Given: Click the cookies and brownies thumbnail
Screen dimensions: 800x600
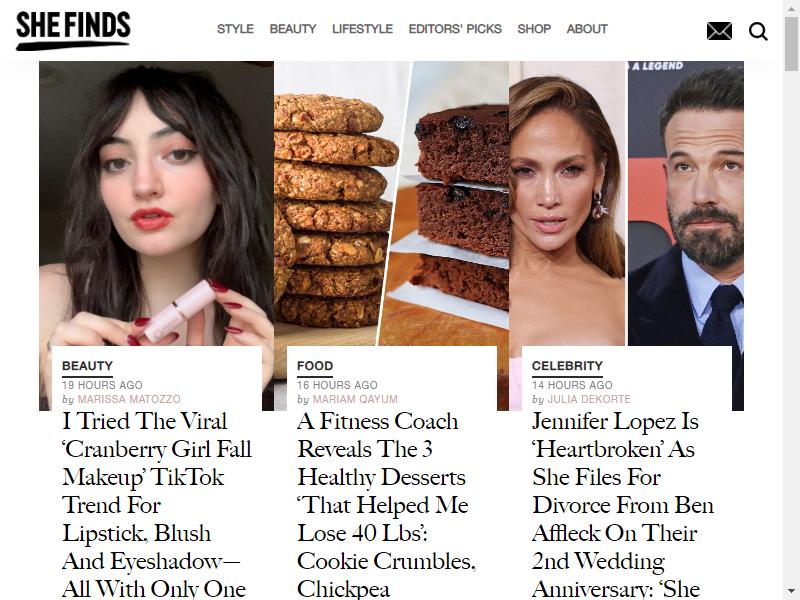Looking at the screenshot, I should 391,204.
